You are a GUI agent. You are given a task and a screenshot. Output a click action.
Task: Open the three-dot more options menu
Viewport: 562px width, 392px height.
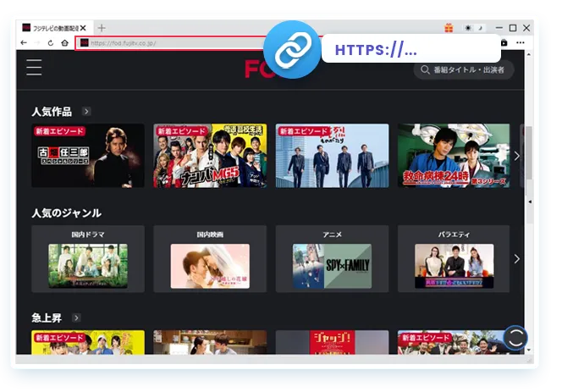tap(521, 42)
